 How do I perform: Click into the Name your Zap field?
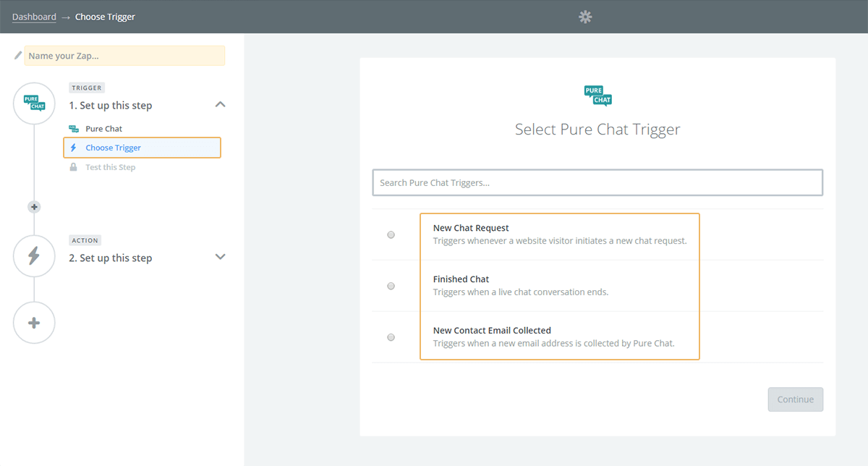[x=124, y=56]
